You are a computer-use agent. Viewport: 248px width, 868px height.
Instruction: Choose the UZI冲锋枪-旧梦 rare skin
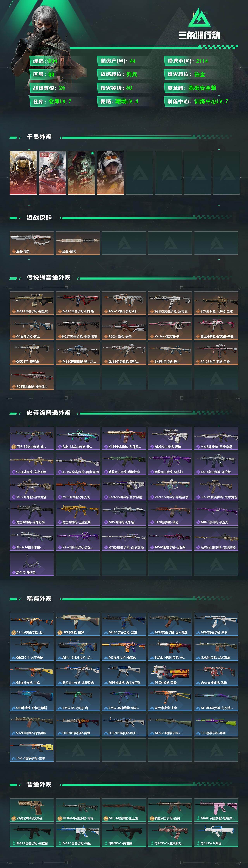[x=78, y=624]
